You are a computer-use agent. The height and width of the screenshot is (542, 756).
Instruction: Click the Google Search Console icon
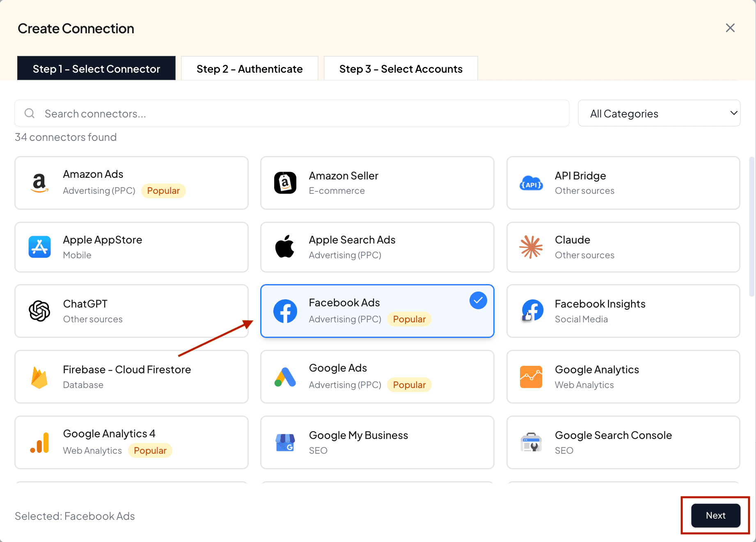[x=531, y=442]
